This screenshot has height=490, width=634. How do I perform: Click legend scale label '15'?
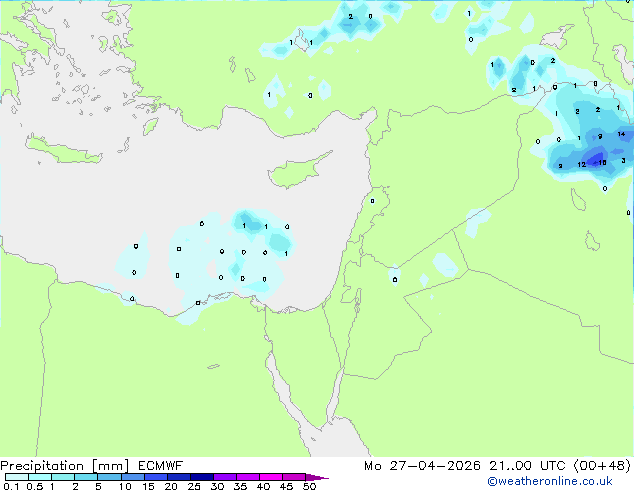148,486
